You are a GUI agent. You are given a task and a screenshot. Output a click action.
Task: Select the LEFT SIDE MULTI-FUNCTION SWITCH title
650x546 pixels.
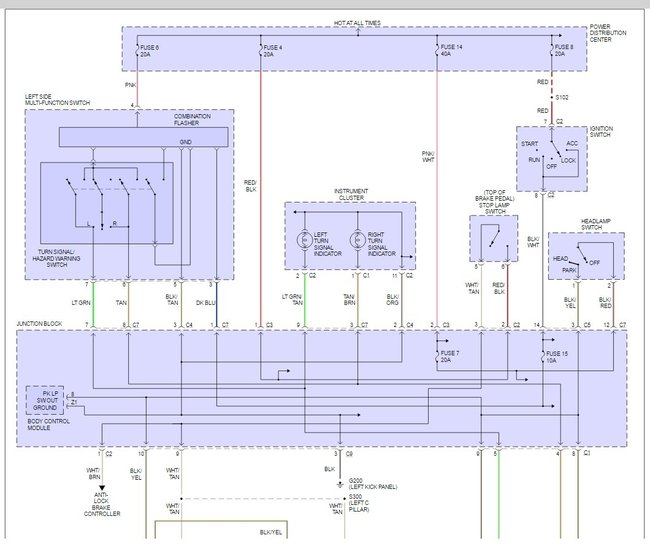(x=57, y=99)
